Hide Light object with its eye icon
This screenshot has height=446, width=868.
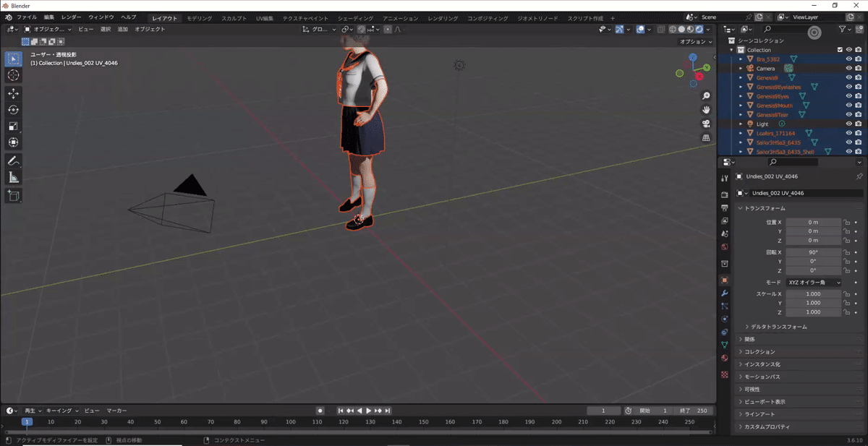tap(848, 124)
